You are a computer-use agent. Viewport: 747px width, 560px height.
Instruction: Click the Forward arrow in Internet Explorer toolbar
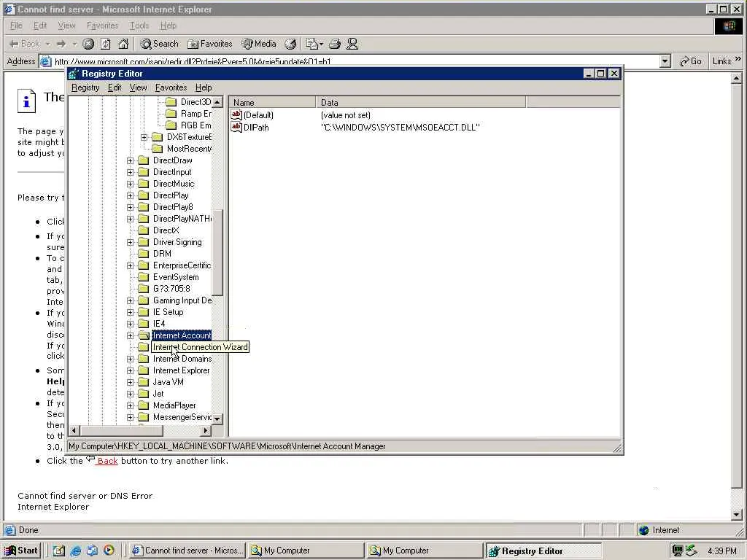[x=61, y=44]
